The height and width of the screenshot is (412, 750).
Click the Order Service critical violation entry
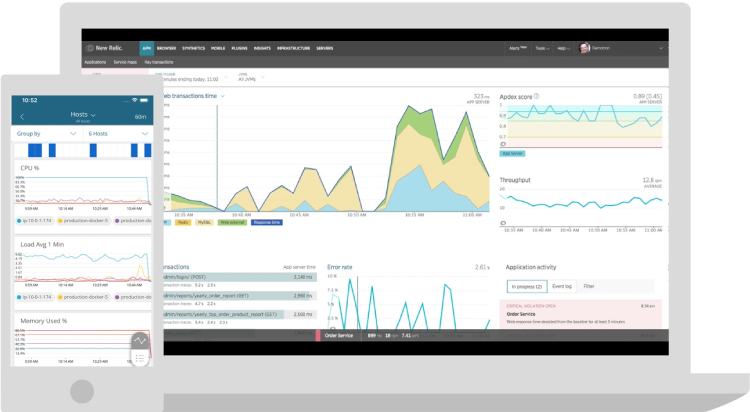coord(580,316)
